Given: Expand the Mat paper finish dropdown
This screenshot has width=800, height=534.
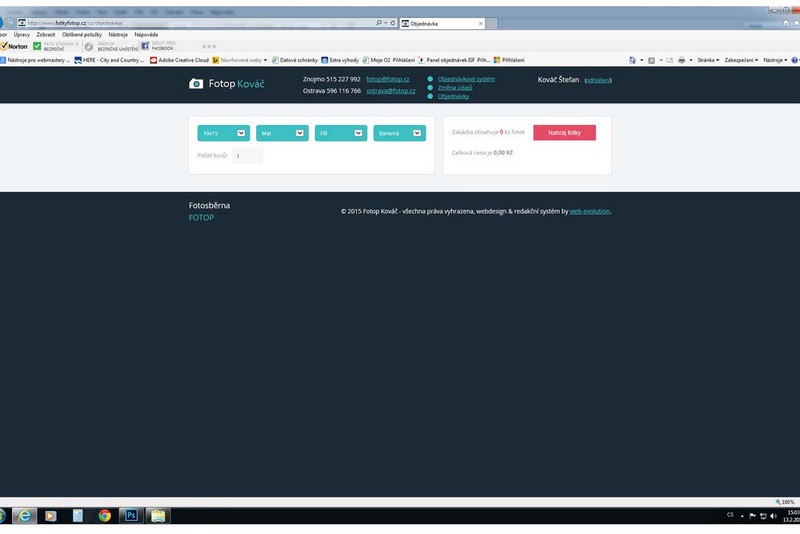Looking at the screenshot, I should pos(282,132).
